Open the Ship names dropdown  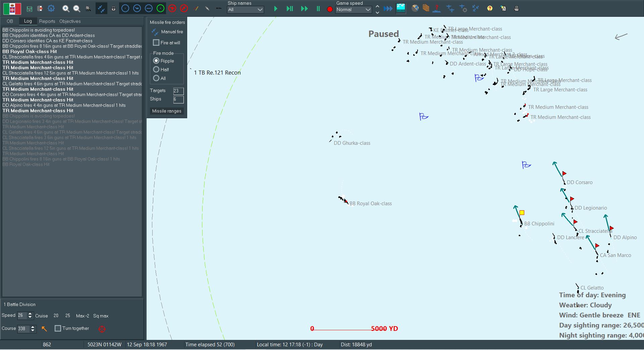(x=246, y=10)
